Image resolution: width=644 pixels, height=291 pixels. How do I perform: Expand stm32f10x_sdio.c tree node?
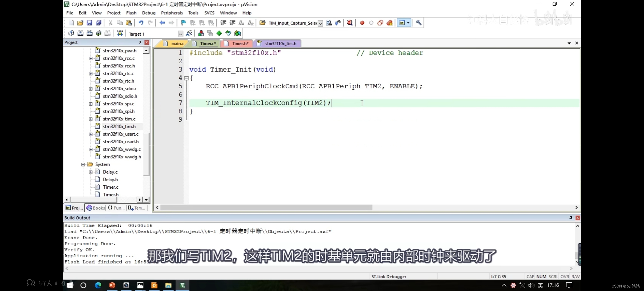click(91, 89)
